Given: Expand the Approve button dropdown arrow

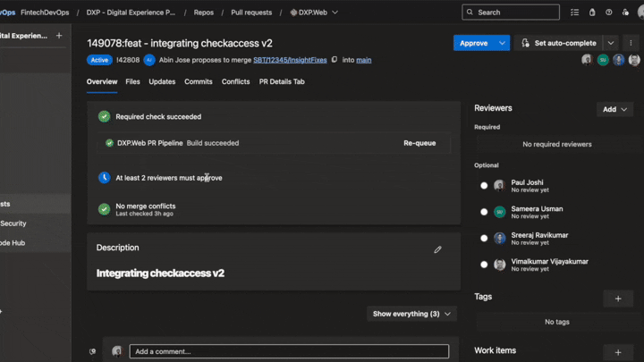Looking at the screenshot, I should [x=503, y=43].
